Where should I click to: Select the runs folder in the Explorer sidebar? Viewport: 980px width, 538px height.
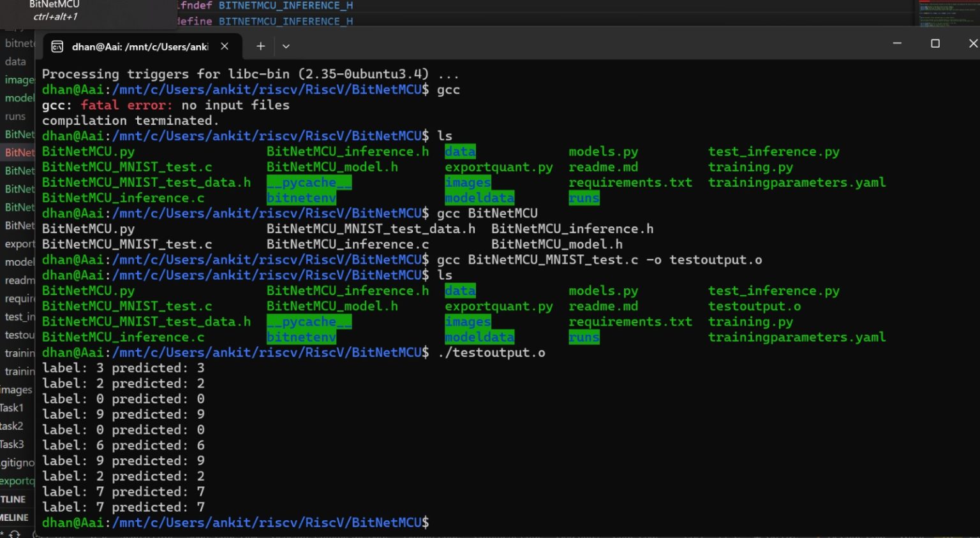pyautogui.click(x=16, y=116)
